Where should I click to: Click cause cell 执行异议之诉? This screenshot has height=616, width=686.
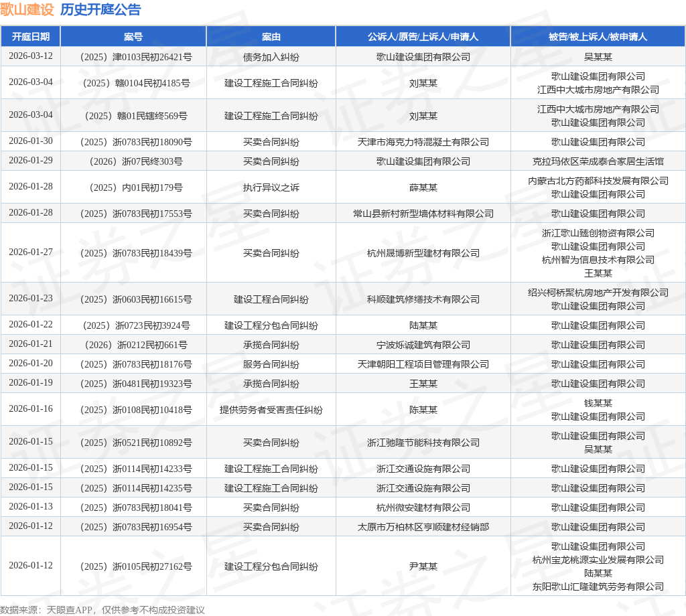[x=271, y=187]
